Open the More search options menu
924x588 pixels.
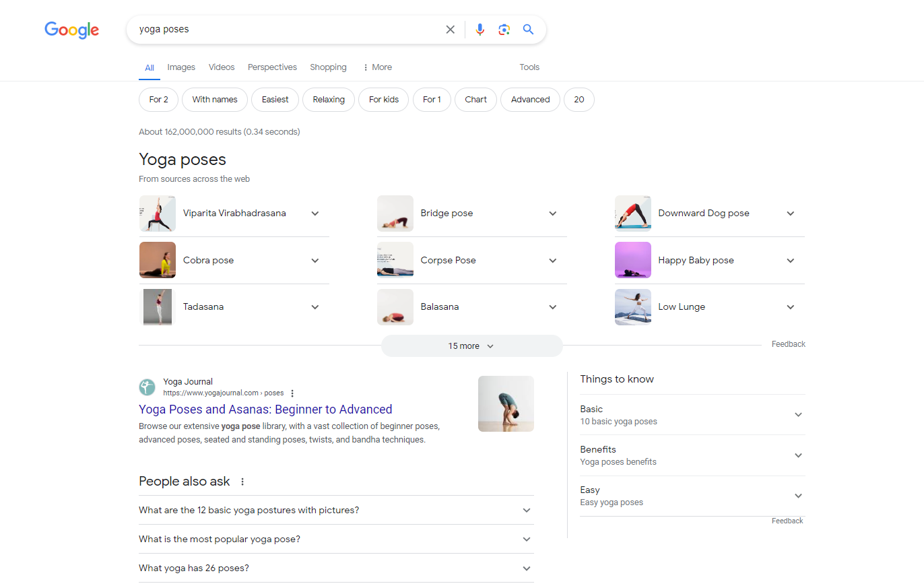click(x=376, y=67)
